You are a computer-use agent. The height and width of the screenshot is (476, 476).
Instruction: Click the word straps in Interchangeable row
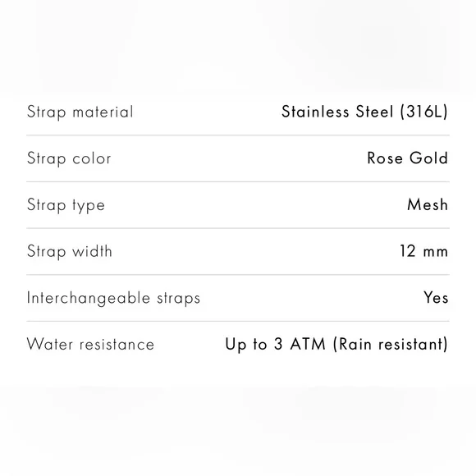point(179,299)
